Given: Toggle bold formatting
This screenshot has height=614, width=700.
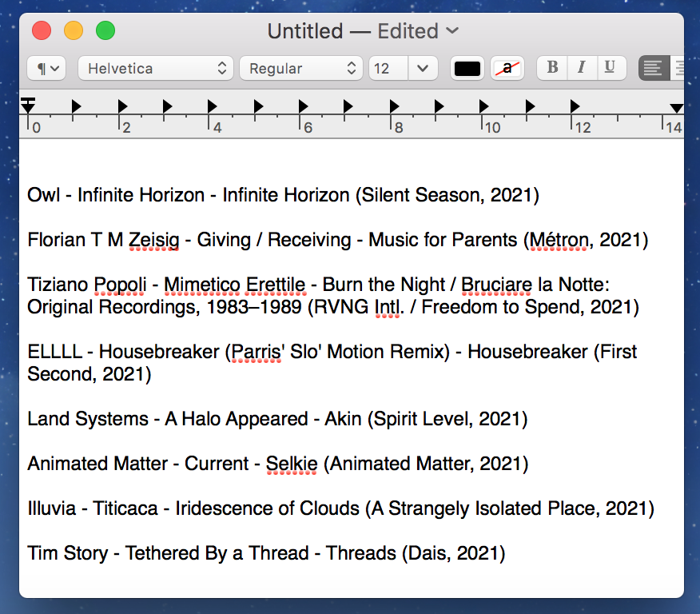Looking at the screenshot, I should pos(552,67).
